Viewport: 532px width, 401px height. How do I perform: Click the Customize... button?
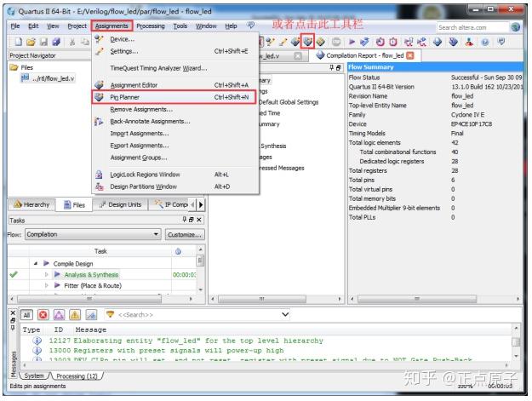point(185,234)
